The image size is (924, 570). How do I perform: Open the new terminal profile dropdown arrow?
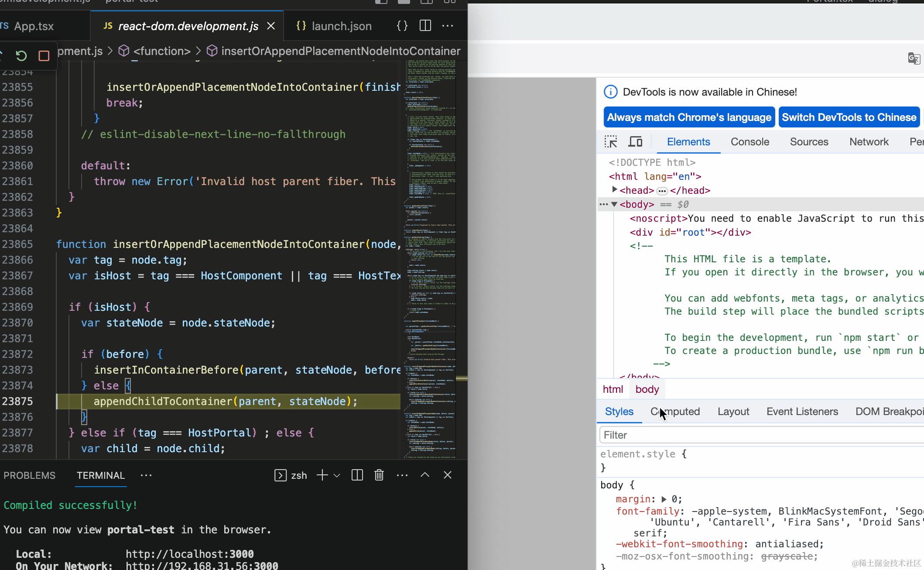click(337, 476)
